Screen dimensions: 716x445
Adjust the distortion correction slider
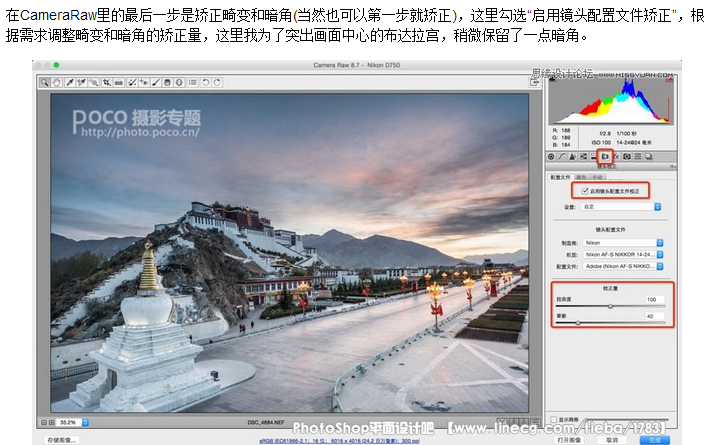click(611, 306)
